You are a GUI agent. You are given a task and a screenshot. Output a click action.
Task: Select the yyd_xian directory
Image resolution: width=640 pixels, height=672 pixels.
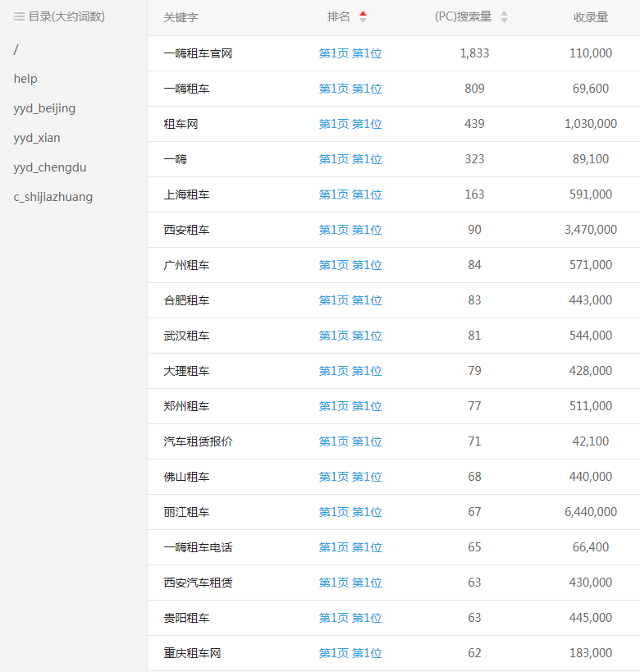coord(37,138)
